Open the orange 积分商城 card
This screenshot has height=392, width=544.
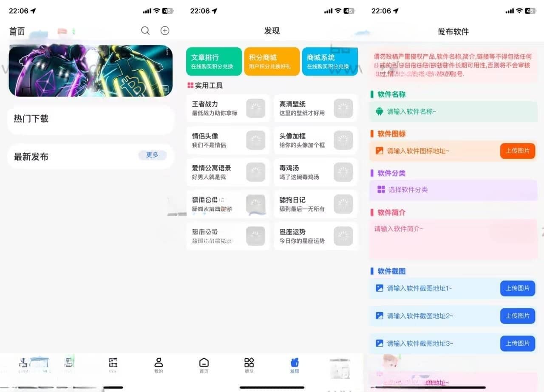pyautogui.click(x=272, y=62)
